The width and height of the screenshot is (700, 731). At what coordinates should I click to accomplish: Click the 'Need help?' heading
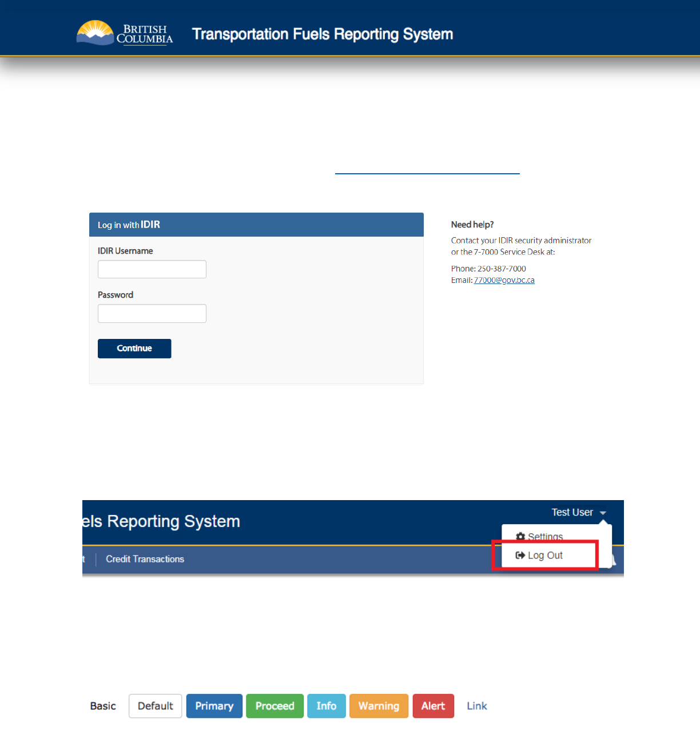[x=472, y=225]
